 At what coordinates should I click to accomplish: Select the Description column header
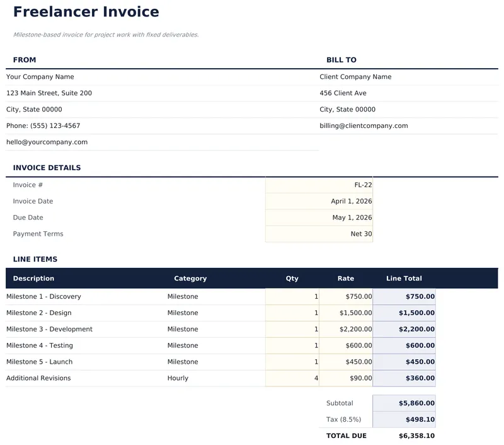tap(33, 278)
